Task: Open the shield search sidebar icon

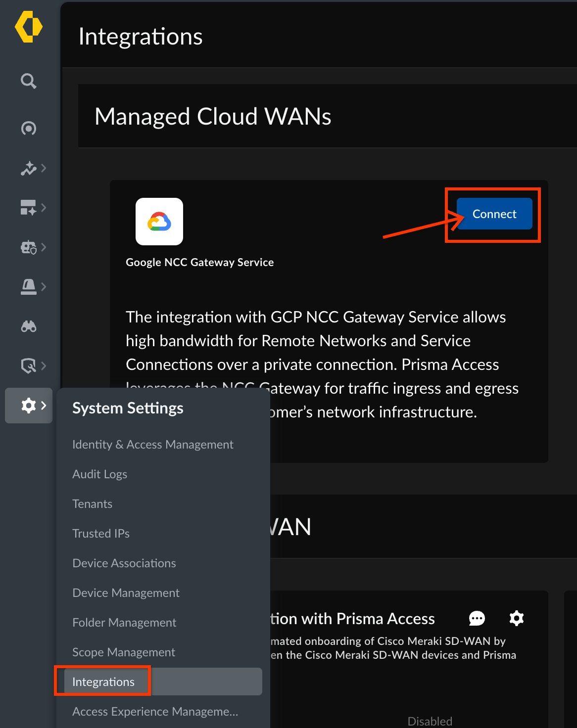Action: click(28, 366)
